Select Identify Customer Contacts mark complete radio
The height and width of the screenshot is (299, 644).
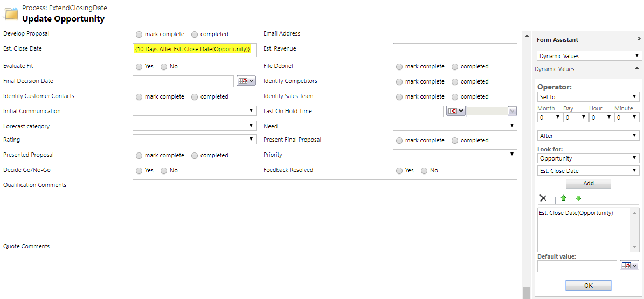tap(139, 97)
